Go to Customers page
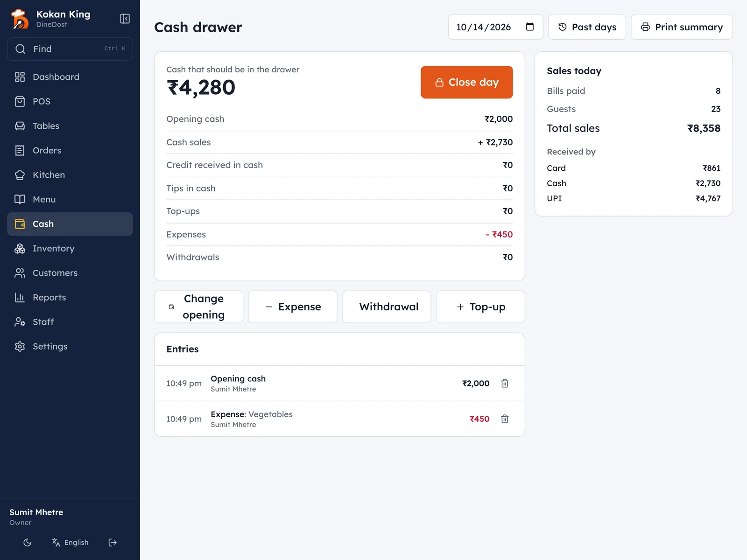747x560 pixels. point(70,273)
